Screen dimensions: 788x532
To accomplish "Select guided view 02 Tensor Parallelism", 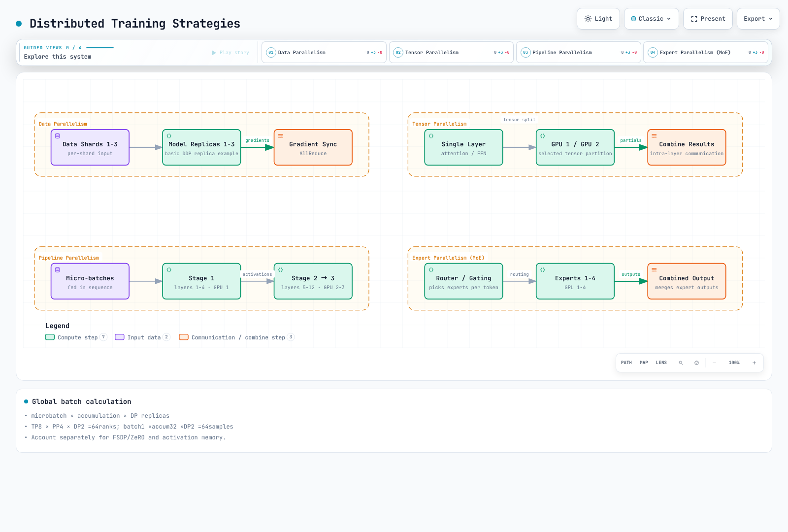I will click(x=451, y=52).
